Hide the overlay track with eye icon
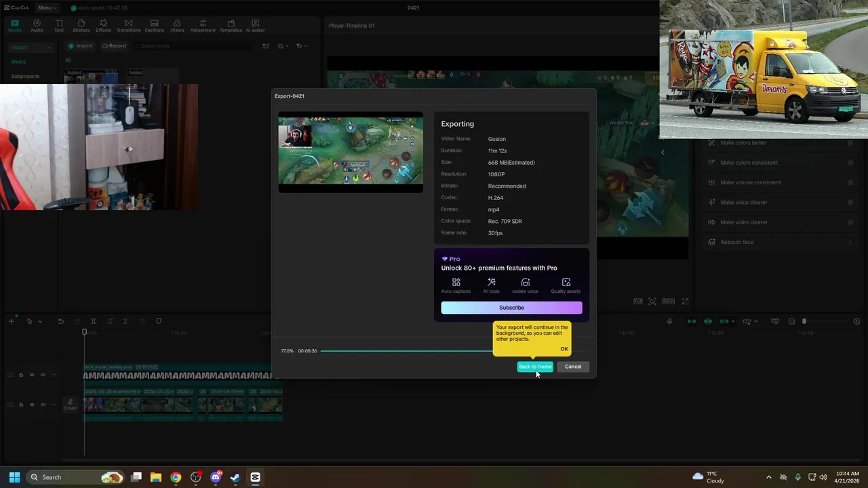This screenshot has height=488, width=868. point(32,375)
